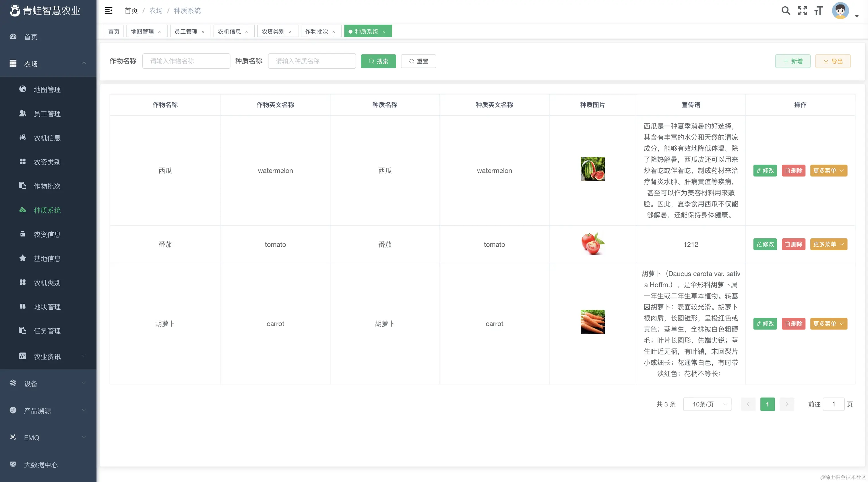Expand the 设备 sidebar section
The width and height of the screenshot is (868, 482).
tap(31, 383)
